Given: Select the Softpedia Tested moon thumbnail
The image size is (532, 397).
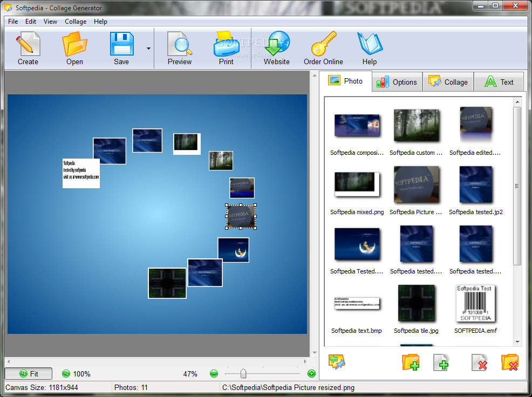Looking at the screenshot, I should pyautogui.click(x=357, y=244).
